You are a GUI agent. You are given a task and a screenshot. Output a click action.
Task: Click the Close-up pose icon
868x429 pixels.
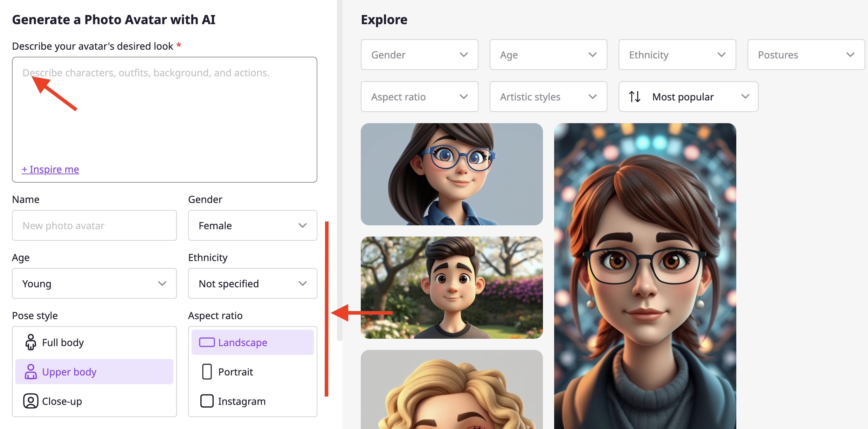point(30,401)
